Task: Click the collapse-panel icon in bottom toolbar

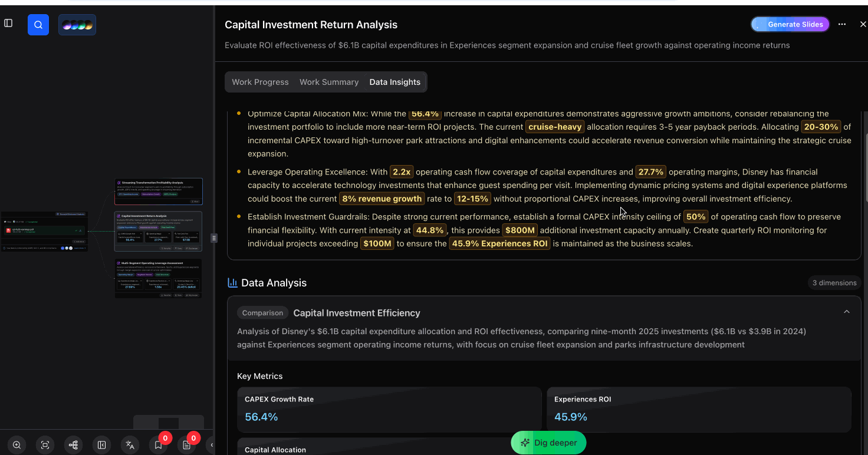Action: 101,445
